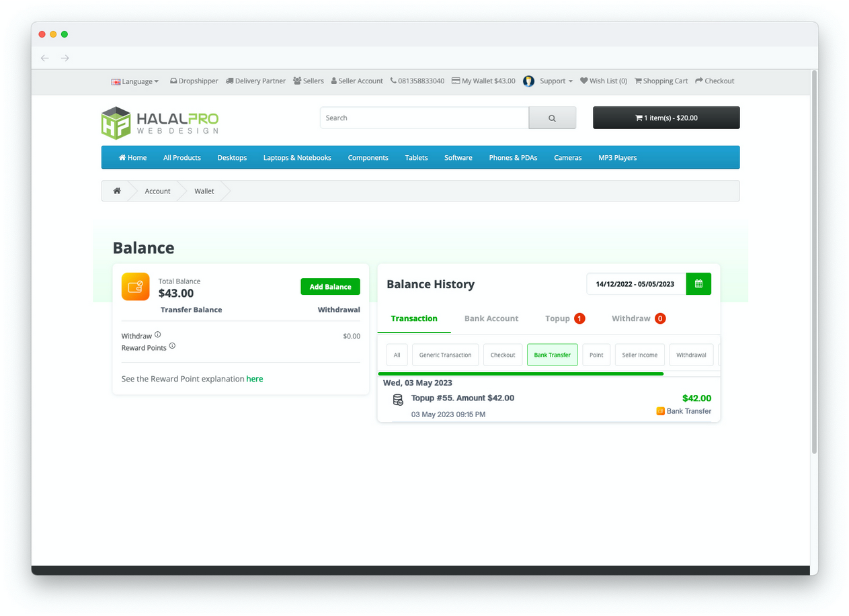The height and width of the screenshot is (616, 849).
Task: Open Shopping Cart from the top bar
Action: point(661,81)
